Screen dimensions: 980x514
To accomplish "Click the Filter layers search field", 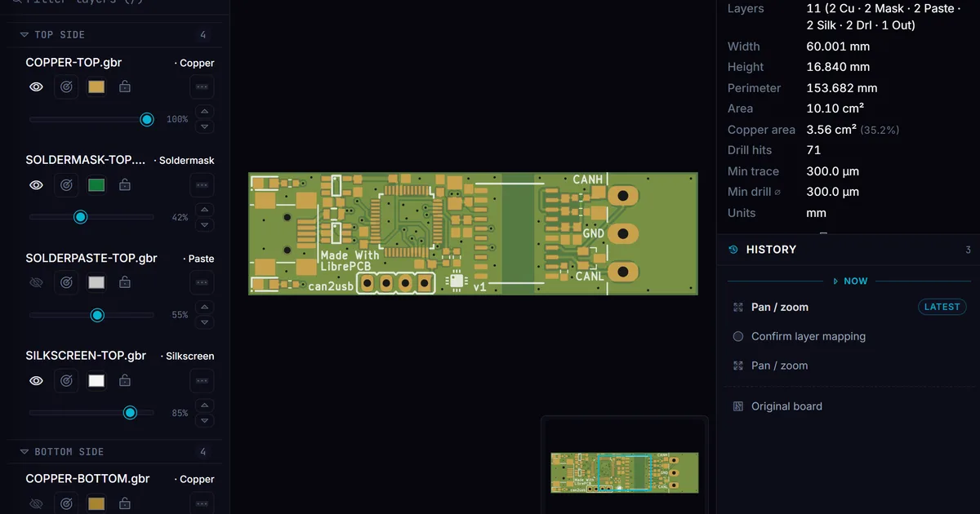I will pyautogui.click(x=114, y=2).
